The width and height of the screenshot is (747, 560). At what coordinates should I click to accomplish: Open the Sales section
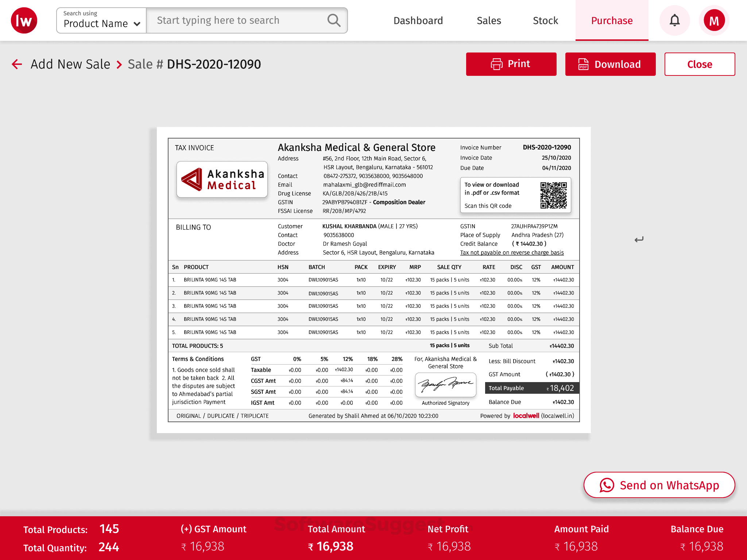(489, 20)
